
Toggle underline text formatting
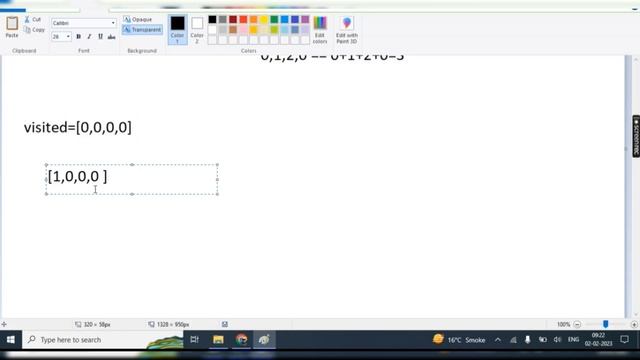[100, 37]
